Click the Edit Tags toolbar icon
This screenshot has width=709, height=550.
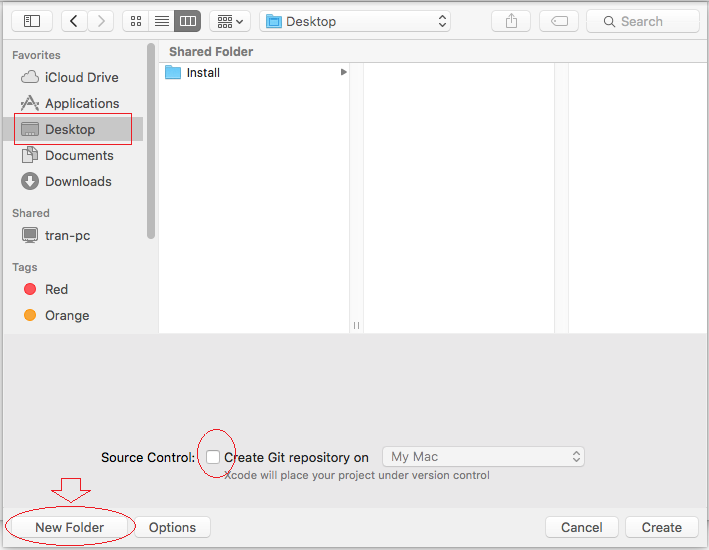559,21
